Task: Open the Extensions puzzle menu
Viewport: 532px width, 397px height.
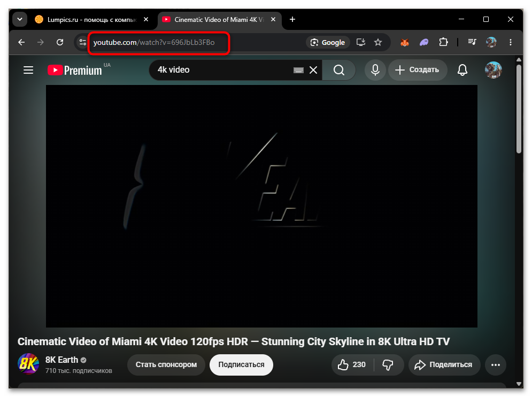Action: pos(443,42)
